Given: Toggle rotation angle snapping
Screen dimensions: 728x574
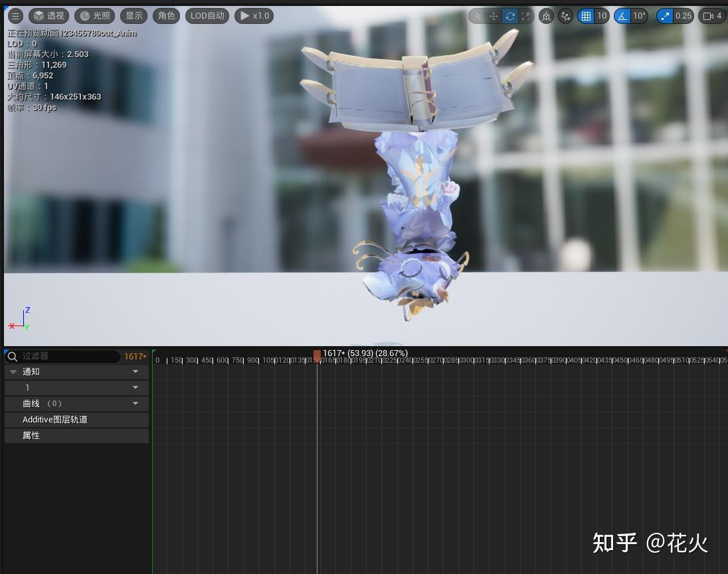Looking at the screenshot, I should click(622, 16).
